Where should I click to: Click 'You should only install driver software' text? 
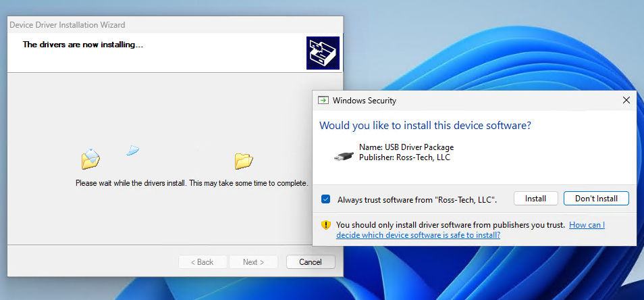tap(450, 225)
